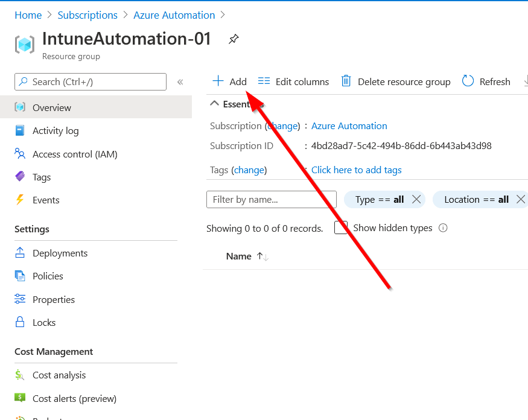
Task: Click info icon beside Show hidden types
Action: click(x=443, y=228)
